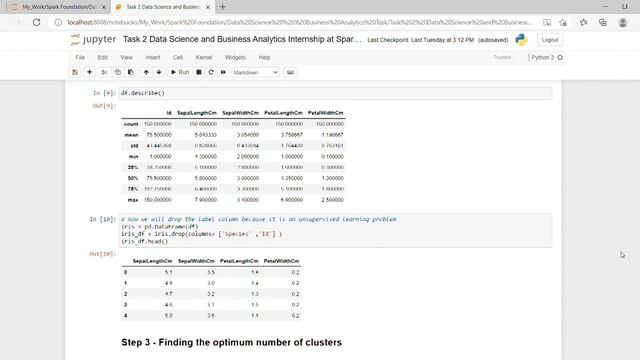Open the Widgets menu
Viewport: 640px width, 360px height.
[x=236, y=58]
